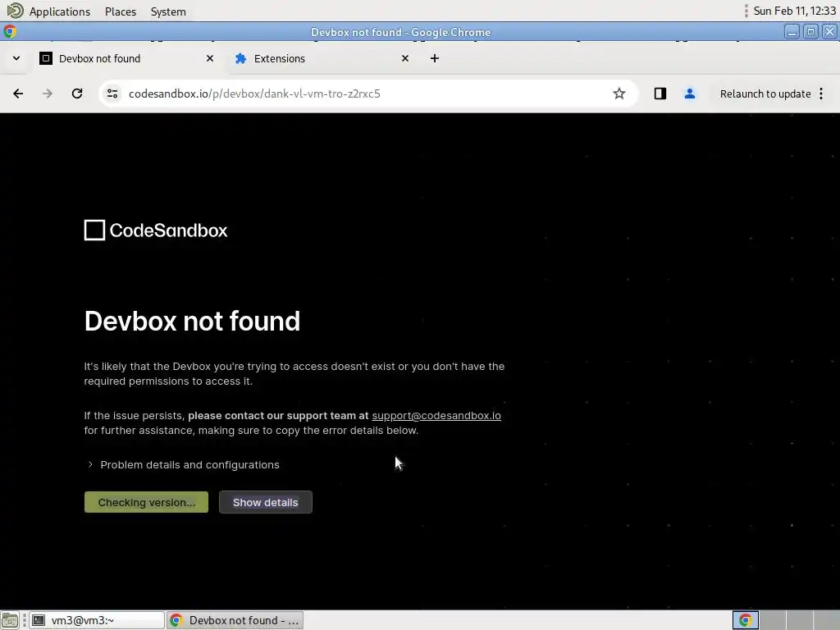Bookmark this page with the star icon
The height and width of the screenshot is (630, 840).
point(619,94)
